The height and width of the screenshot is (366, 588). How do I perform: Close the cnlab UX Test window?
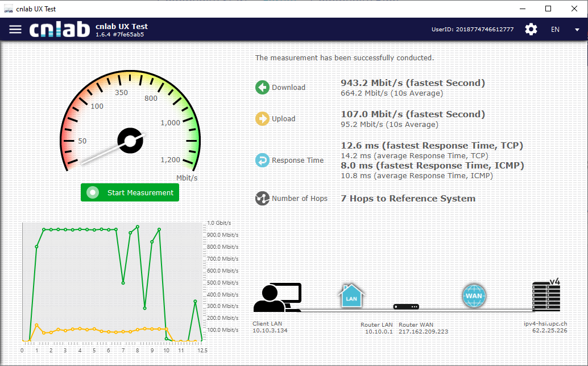pyautogui.click(x=574, y=9)
